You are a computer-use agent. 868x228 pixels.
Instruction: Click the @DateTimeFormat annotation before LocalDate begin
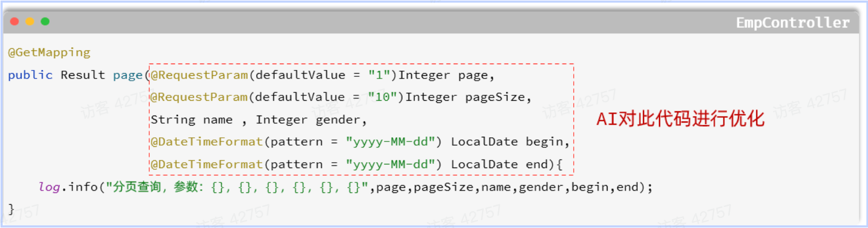[206, 142]
